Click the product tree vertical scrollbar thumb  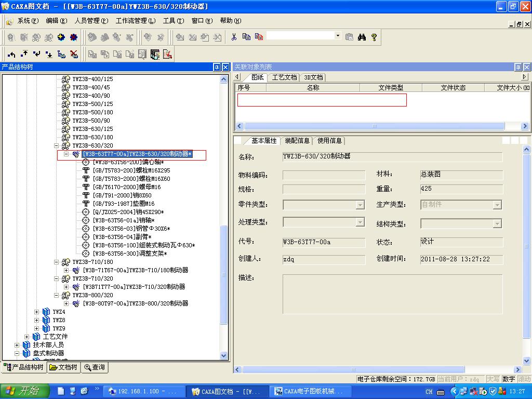[x=223, y=275]
